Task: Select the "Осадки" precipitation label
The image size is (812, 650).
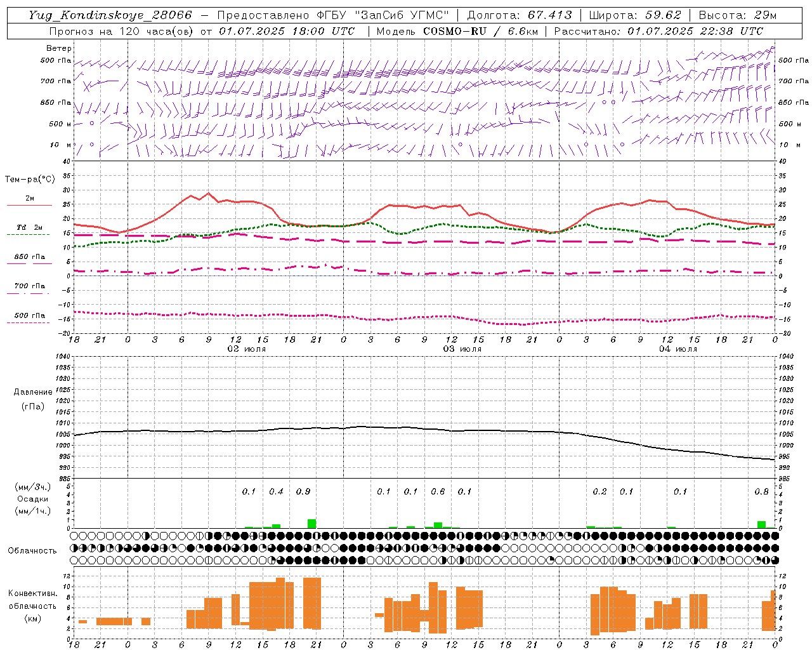Action: point(32,499)
